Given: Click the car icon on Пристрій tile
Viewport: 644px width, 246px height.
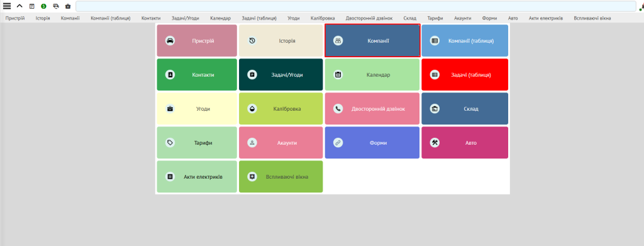Looking at the screenshot, I should click(x=170, y=41).
